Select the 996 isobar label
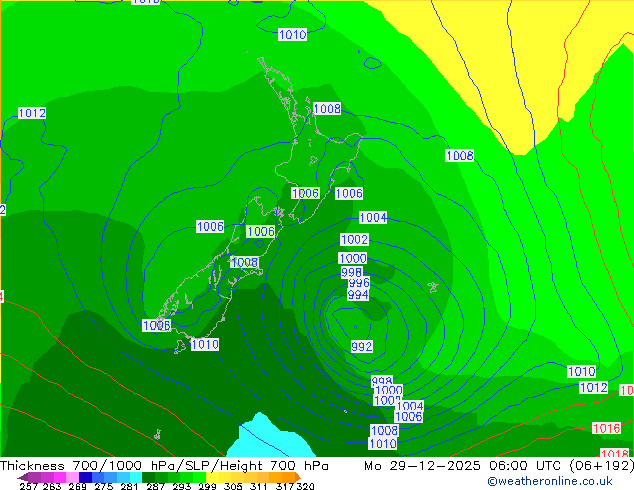 [x=359, y=283]
